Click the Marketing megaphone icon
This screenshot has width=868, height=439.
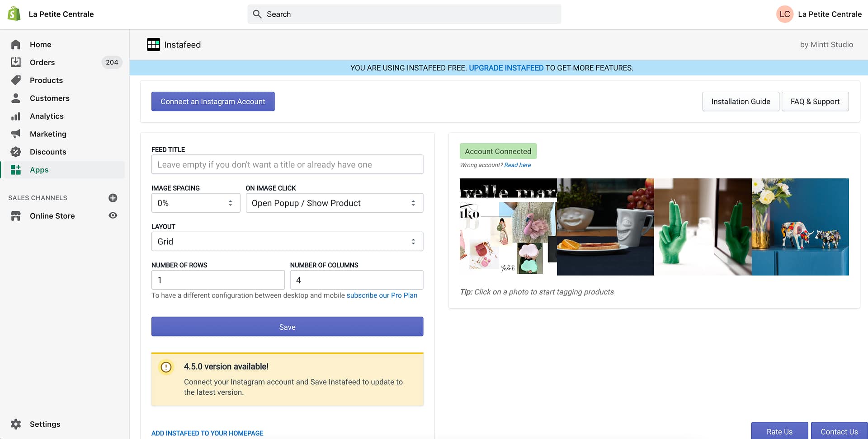(16, 134)
